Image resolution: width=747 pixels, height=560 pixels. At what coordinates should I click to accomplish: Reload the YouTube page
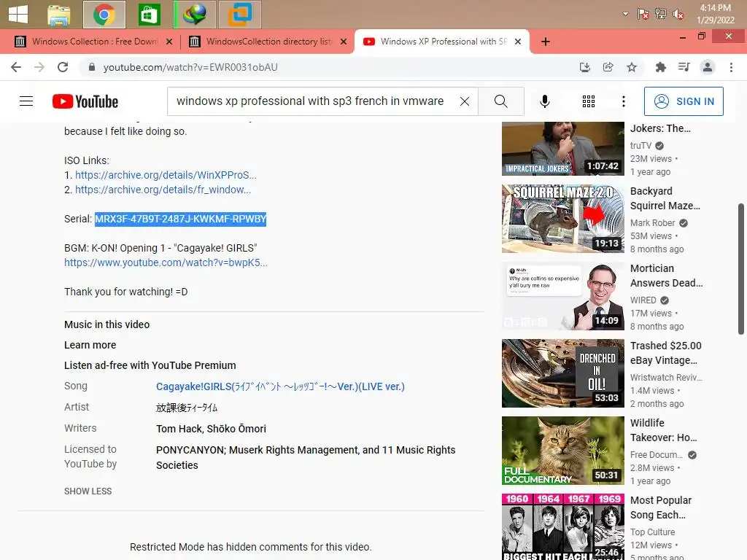(63, 67)
